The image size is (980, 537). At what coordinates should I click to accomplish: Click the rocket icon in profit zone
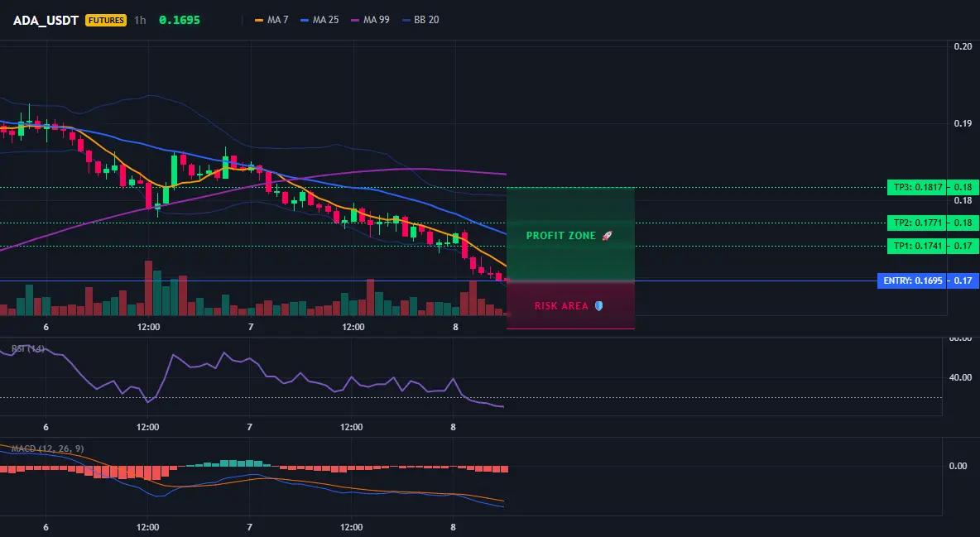[607, 236]
